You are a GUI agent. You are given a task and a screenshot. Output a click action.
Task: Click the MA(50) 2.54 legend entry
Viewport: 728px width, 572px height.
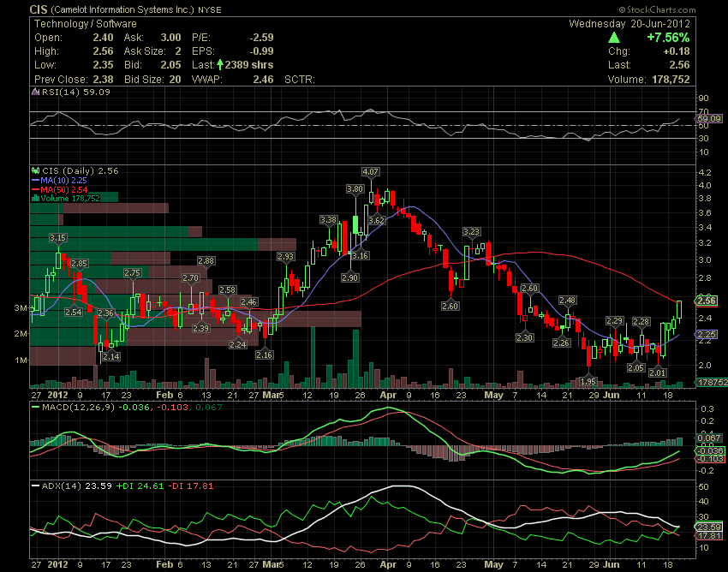pos(63,189)
